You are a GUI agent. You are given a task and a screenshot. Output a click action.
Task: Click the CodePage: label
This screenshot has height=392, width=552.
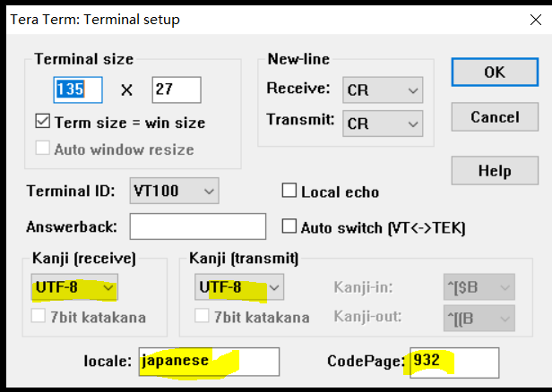click(x=367, y=361)
